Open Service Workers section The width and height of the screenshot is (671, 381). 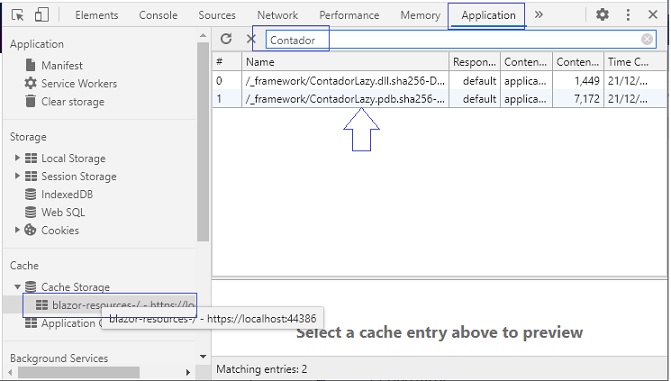pos(79,83)
